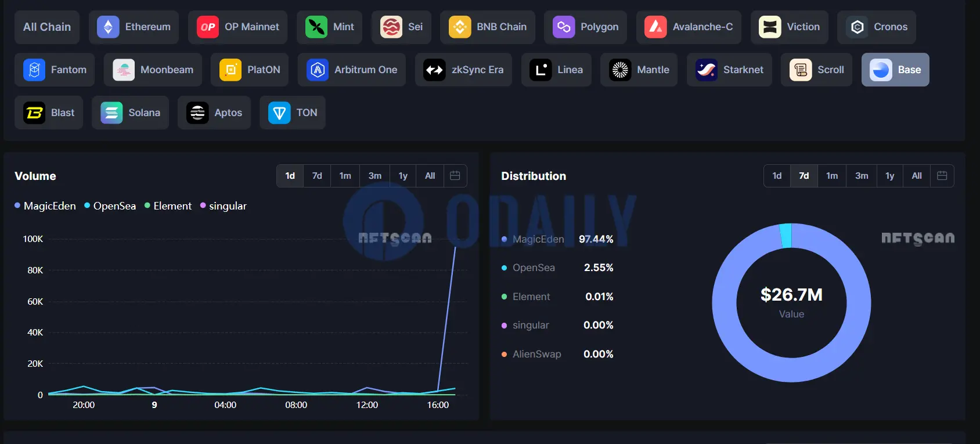Switch Volume chart to 3m range
The width and height of the screenshot is (980, 444).
(375, 176)
